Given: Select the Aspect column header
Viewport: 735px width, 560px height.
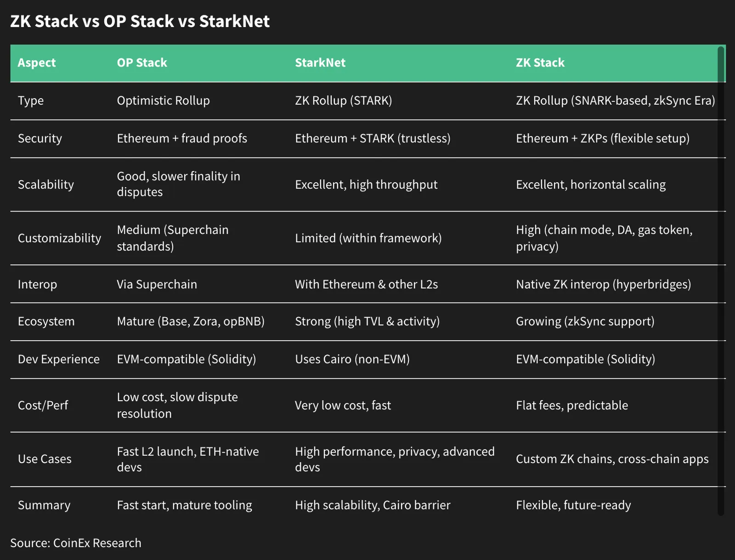Looking at the screenshot, I should tap(37, 63).
